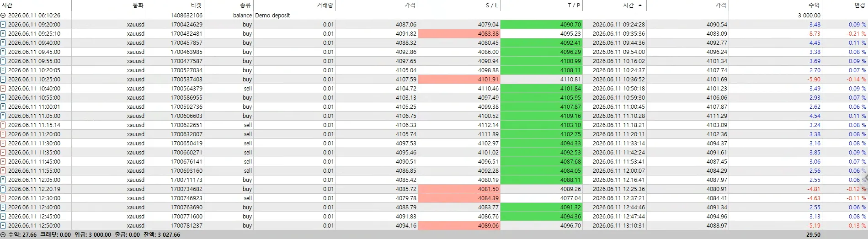Select ticket number 1700564379
This screenshot has height=239, width=868.
(x=186, y=88)
